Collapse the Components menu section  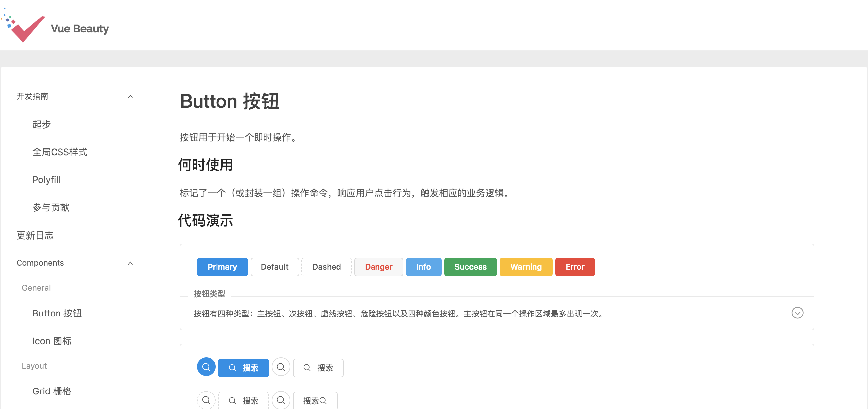coord(130,263)
